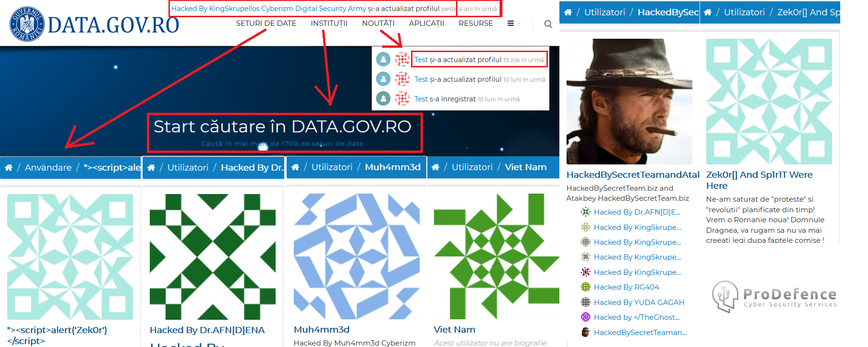
Task: Open Hacked By KingSkrupellos Cyberizm profile link
Action: pos(268,9)
